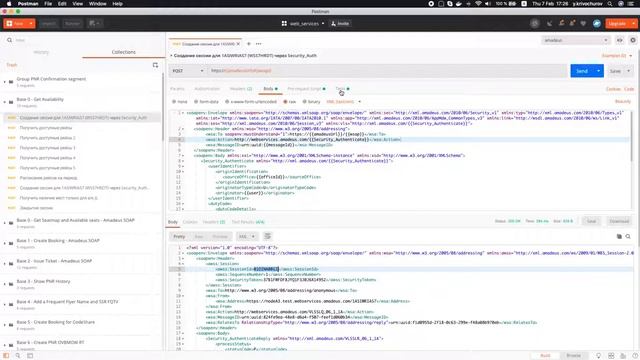This screenshot has height=360, width=640.
Task: Add a new request tab with plus icon
Action: [x=249, y=44]
